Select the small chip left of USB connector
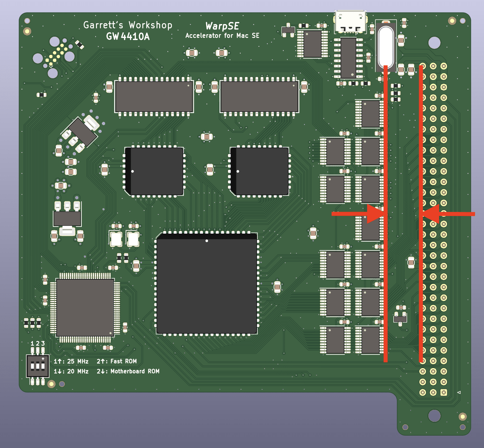The width and height of the screenshot is (484, 448). tap(312, 44)
